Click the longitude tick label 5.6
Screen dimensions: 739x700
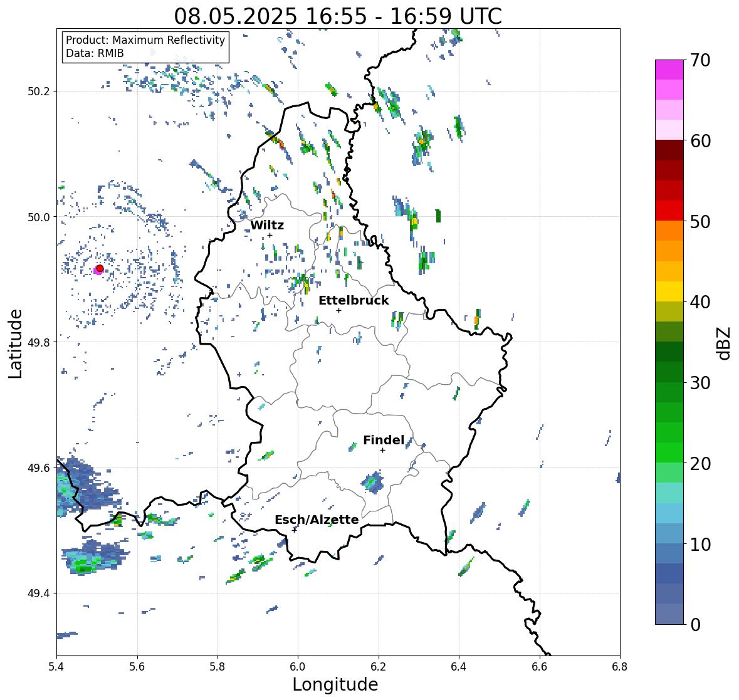(x=137, y=667)
